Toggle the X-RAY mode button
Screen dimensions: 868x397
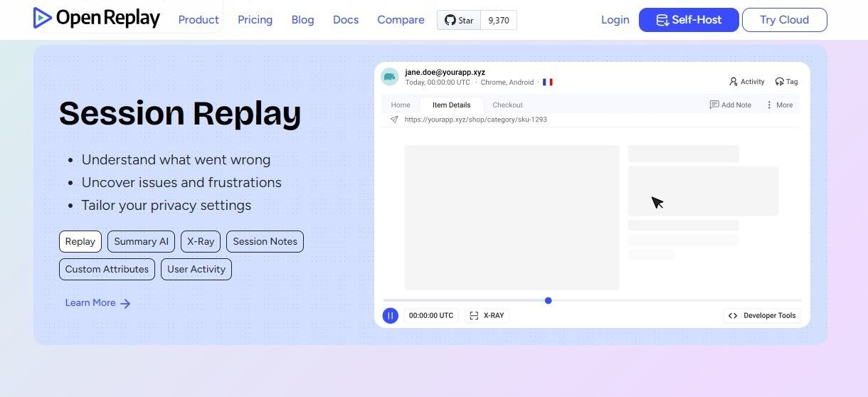pos(487,315)
